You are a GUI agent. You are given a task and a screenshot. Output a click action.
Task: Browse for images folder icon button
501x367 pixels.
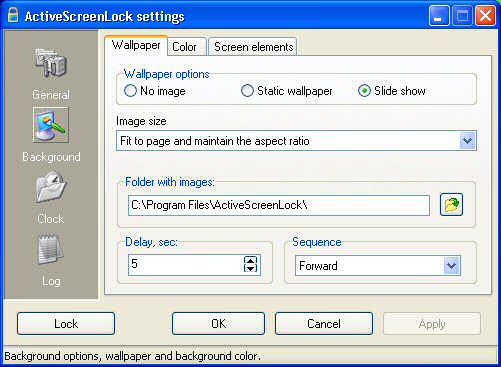pos(451,204)
